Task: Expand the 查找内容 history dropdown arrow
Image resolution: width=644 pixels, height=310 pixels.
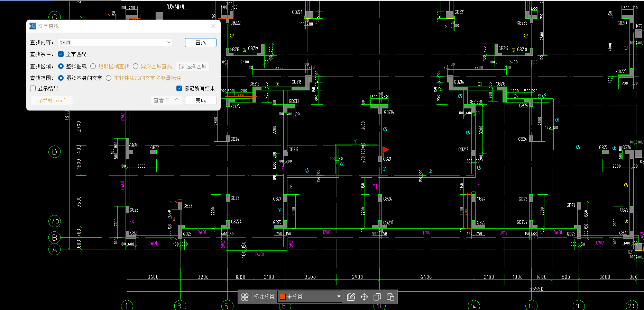Action: point(169,42)
